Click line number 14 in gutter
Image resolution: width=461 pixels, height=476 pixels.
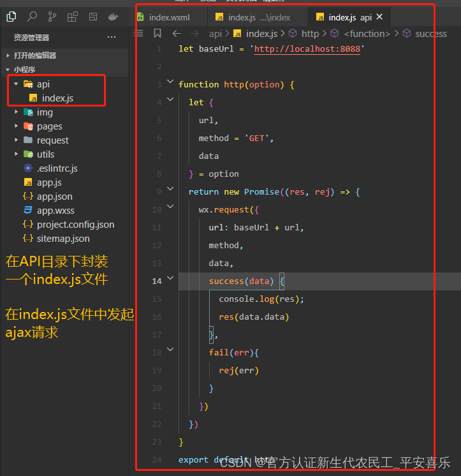coord(157,281)
